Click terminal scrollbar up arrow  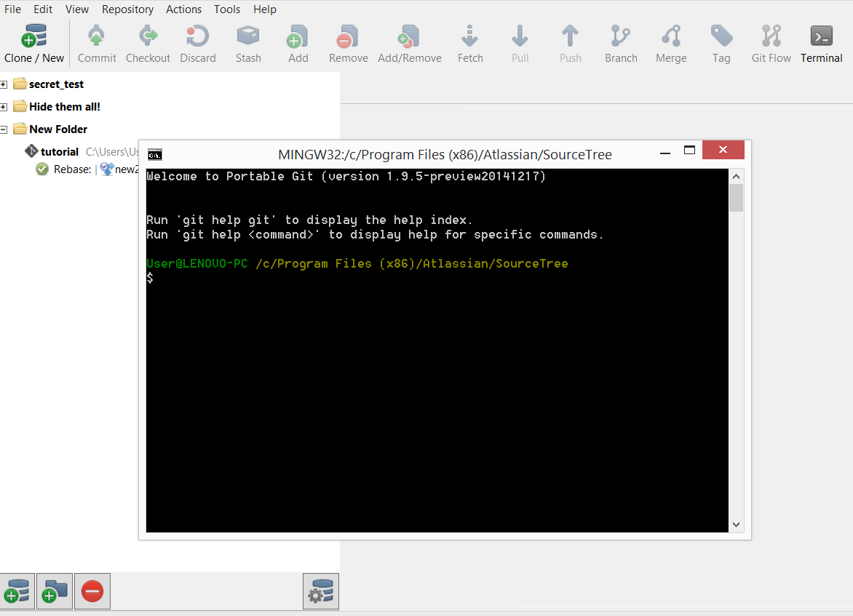tap(736, 176)
